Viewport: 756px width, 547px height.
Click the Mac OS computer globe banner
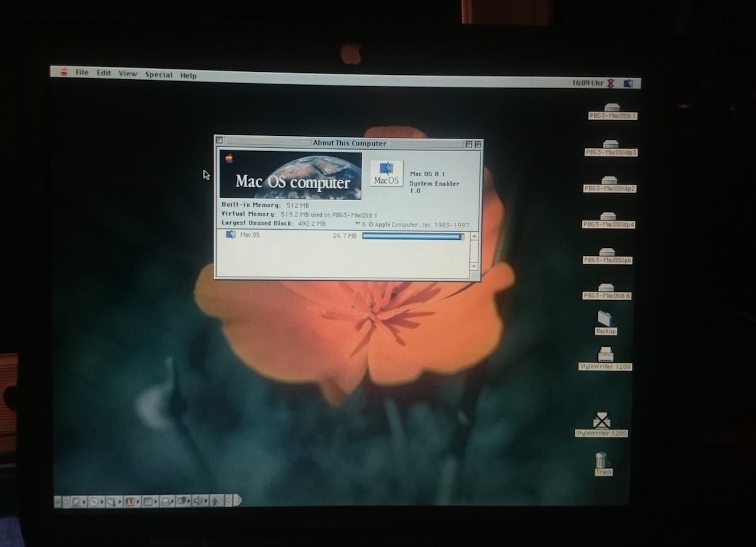point(290,174)
